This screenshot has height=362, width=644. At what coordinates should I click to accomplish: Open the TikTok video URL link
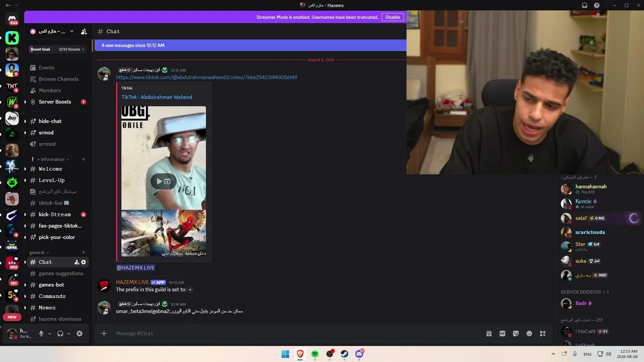tap(207, 77)
